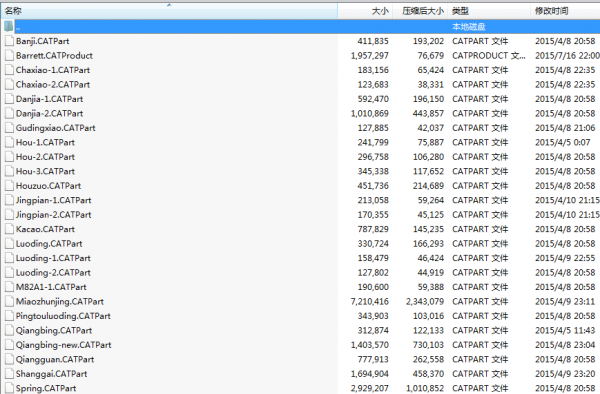Click the file icon beside Gudingxiao.CATPart

(9, 128)
